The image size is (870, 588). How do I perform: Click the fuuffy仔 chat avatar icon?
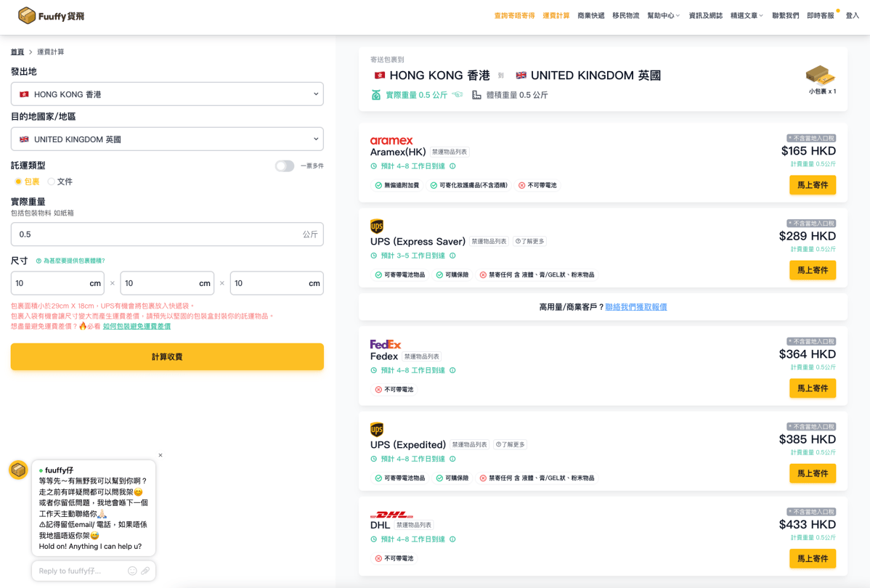[18, 470]
